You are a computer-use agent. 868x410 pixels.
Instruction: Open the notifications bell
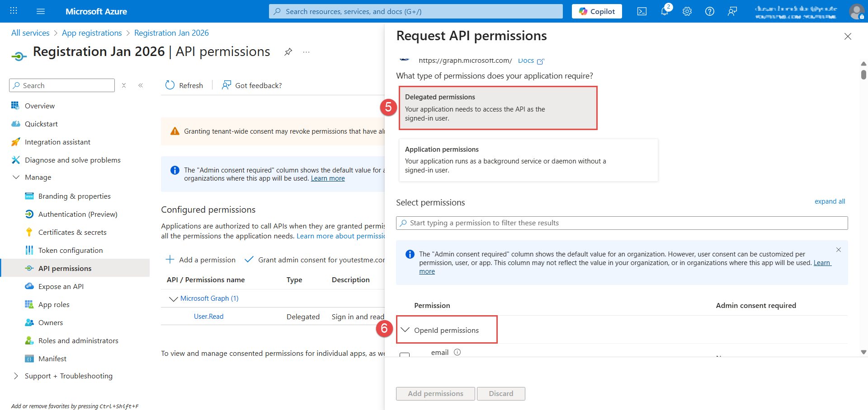tap(664, 11)
